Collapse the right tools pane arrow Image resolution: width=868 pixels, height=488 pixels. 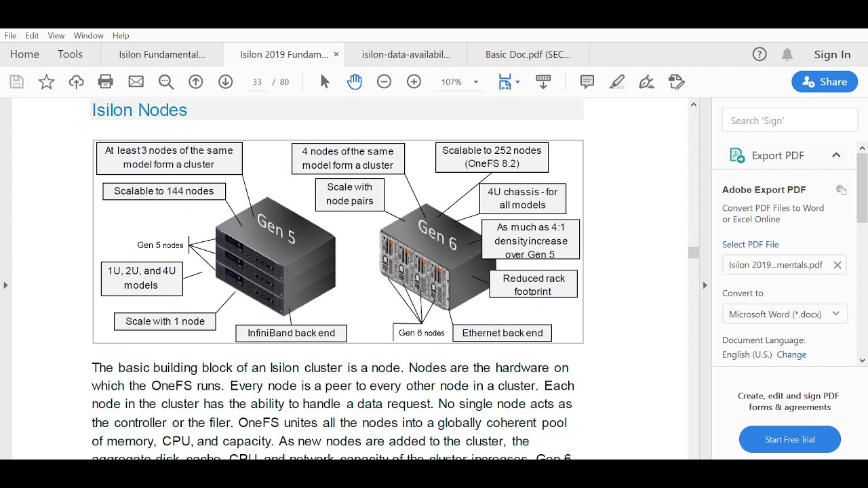[x=705, y=285]
